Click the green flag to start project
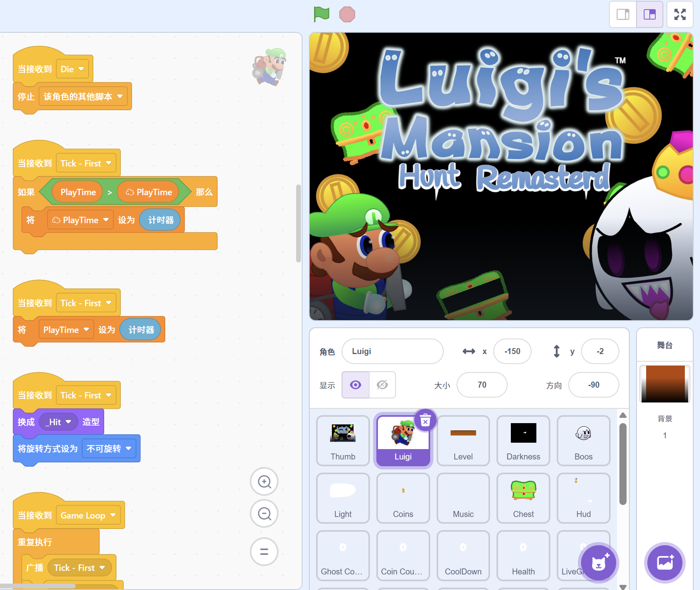This screenshot has width=700, height=590. click(321, 14)
